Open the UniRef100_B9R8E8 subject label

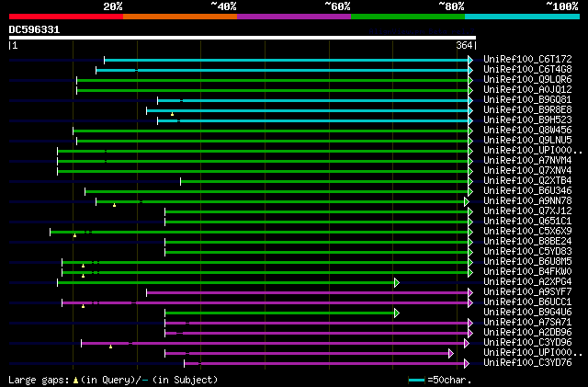(x=527, y=110)
